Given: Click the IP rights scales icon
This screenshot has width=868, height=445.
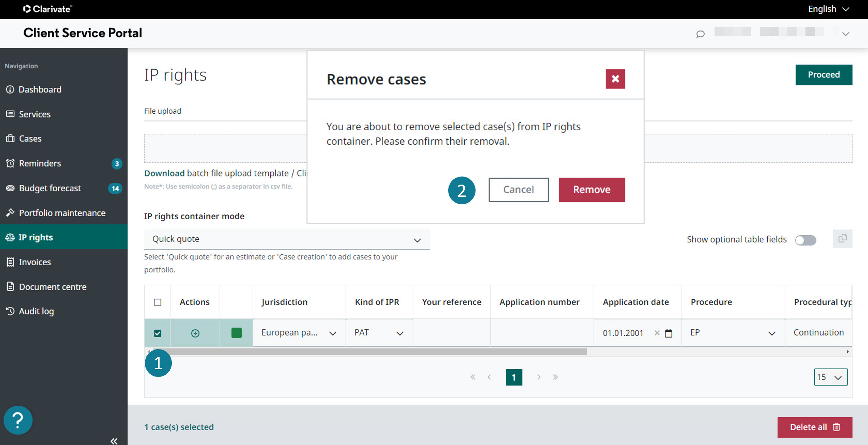Looking at the screenshot, I should [10, 237].
